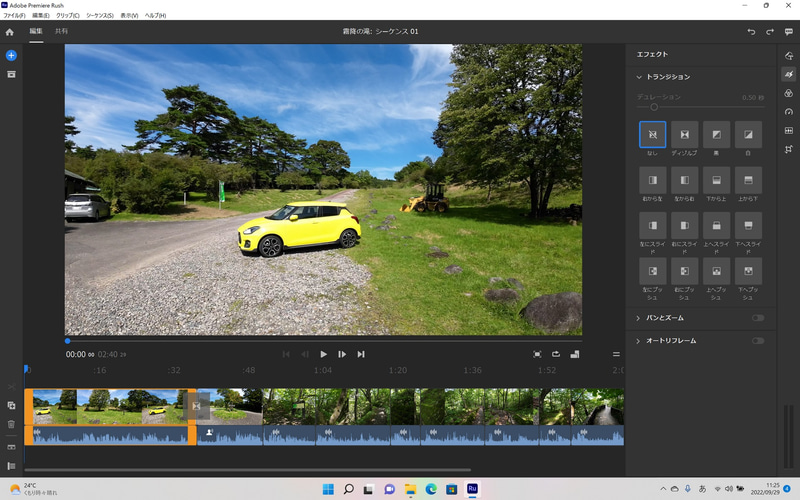Adjust the デュレーション slider handle
This screenshot has height=500, width=800.
pyautogui.click(x=654, y=106)
